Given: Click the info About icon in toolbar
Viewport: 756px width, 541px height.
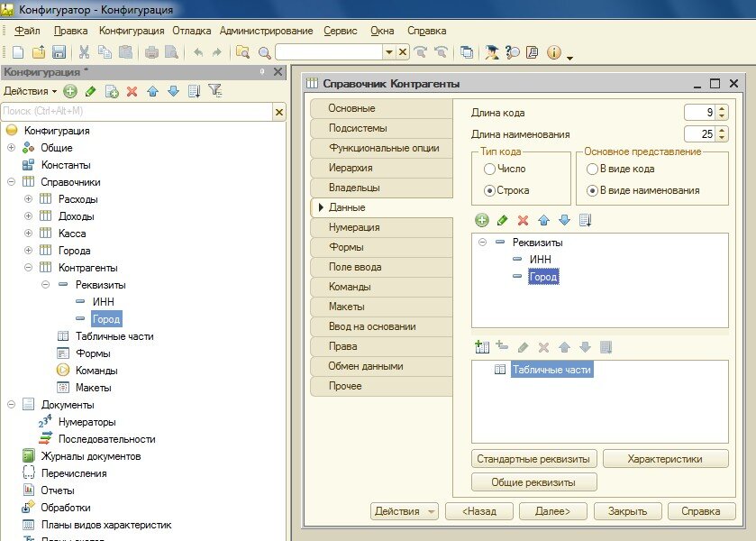Looking at the screenshot, I should pyautogui.click(x=554, y=52).
